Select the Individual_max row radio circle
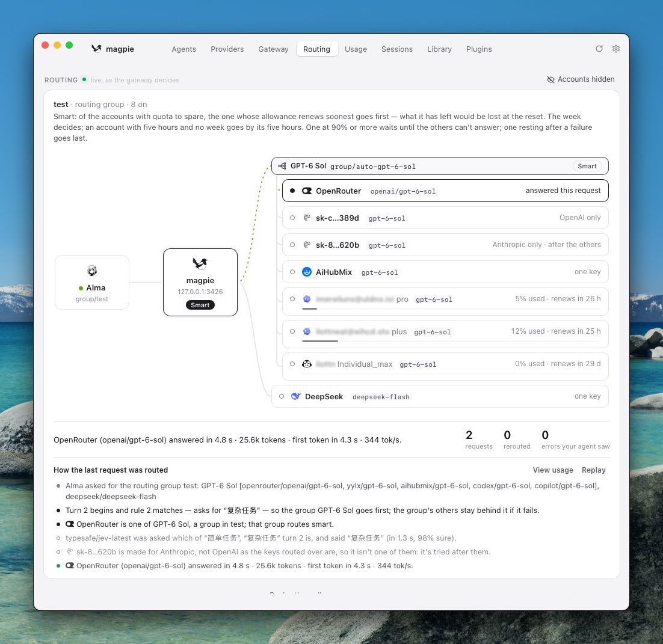This screenshot has height=644, width=663. (292, 364)
